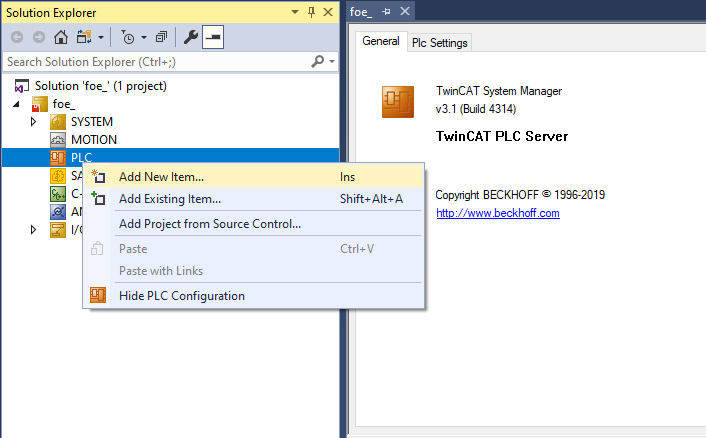Click the Collapse All toolbar icon
The width and height of the screenshot is (706, 438).
click(160, 37)
